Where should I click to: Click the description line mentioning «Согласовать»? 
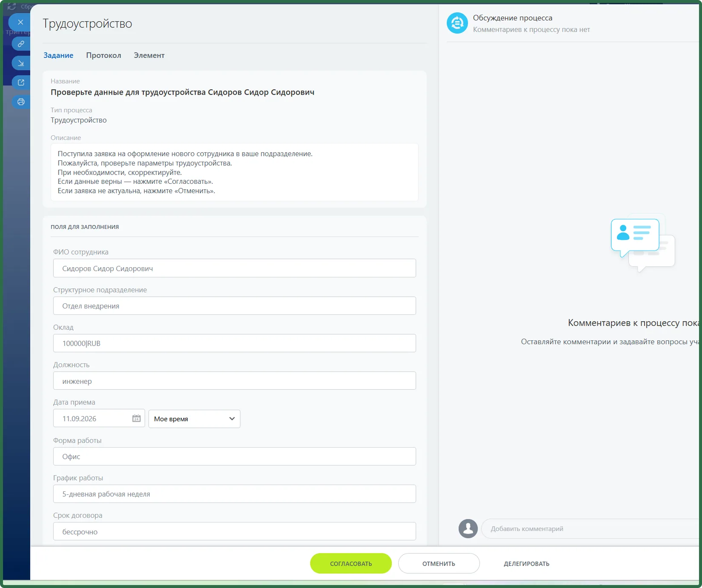click(x=135, y=182)
